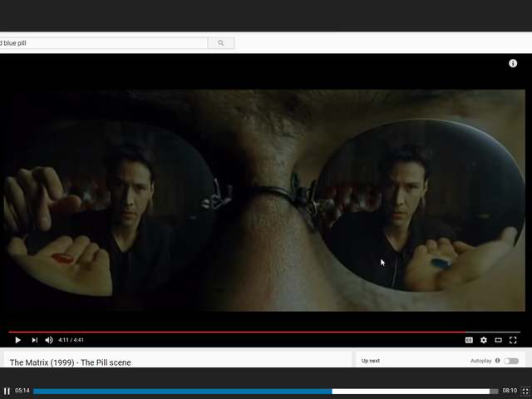
Task: Open YouTube player settings gear
Action: (484, 340)
